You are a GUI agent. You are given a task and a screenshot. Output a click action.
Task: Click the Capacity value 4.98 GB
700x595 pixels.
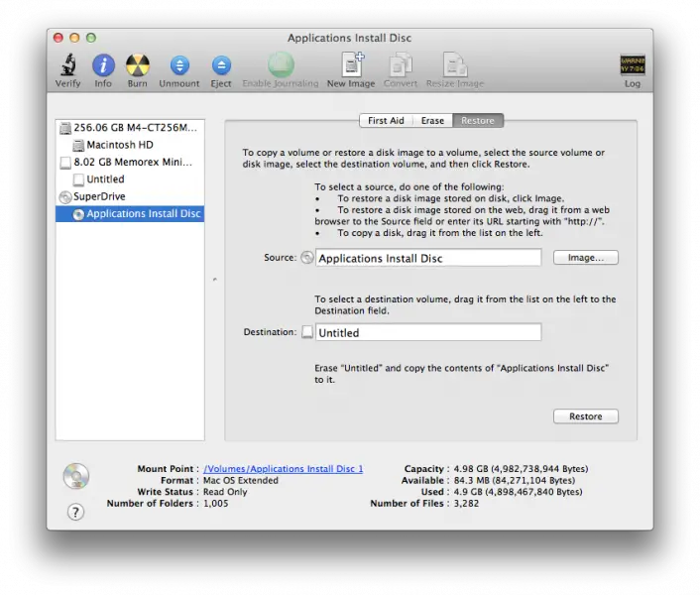tap(521, 469)
